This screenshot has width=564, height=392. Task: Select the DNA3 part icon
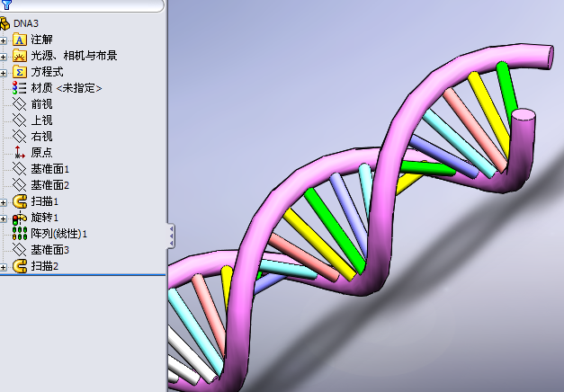click(x=4, y=23)
